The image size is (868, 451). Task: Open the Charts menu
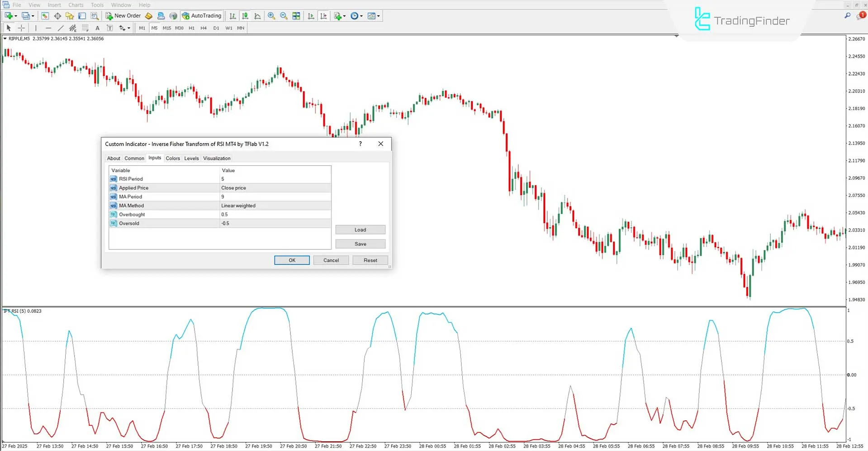pos(75,5)
